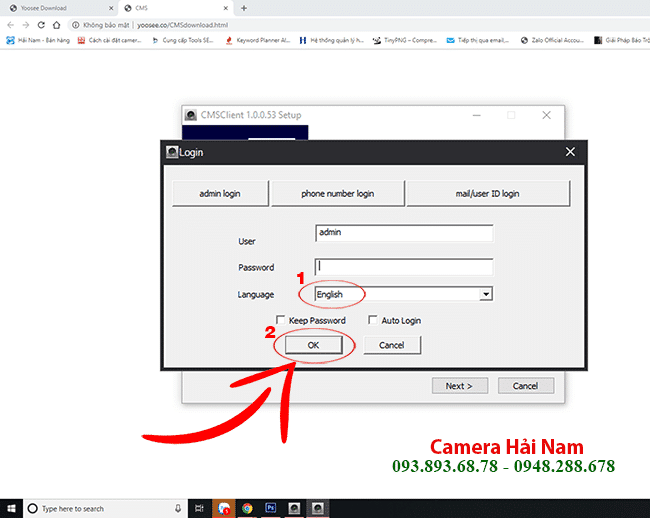Open the TinyPNG bookmark
Screen dimensions: 650x518
(405, 40)
